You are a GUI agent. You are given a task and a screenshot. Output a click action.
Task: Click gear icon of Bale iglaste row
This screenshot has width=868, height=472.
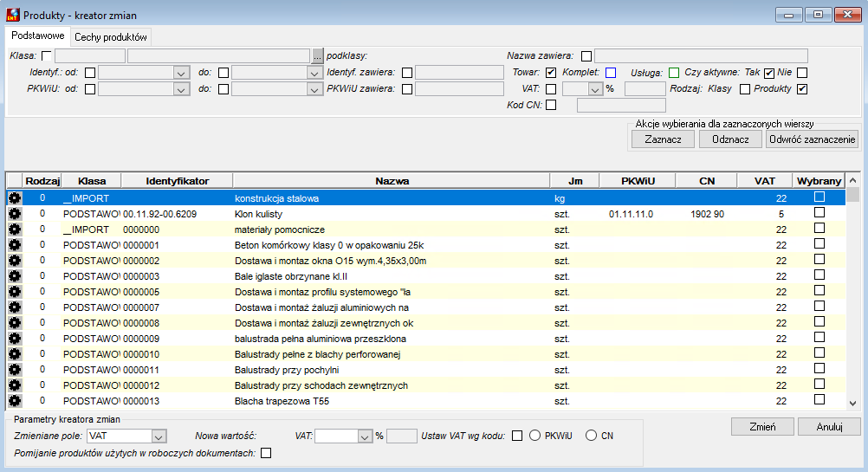click(x=15, y=275)
